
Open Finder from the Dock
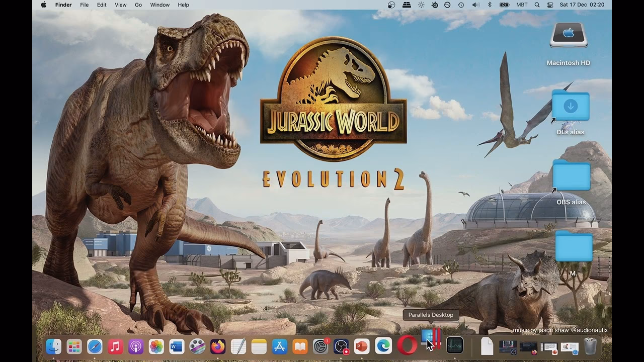tap(54, 346)
